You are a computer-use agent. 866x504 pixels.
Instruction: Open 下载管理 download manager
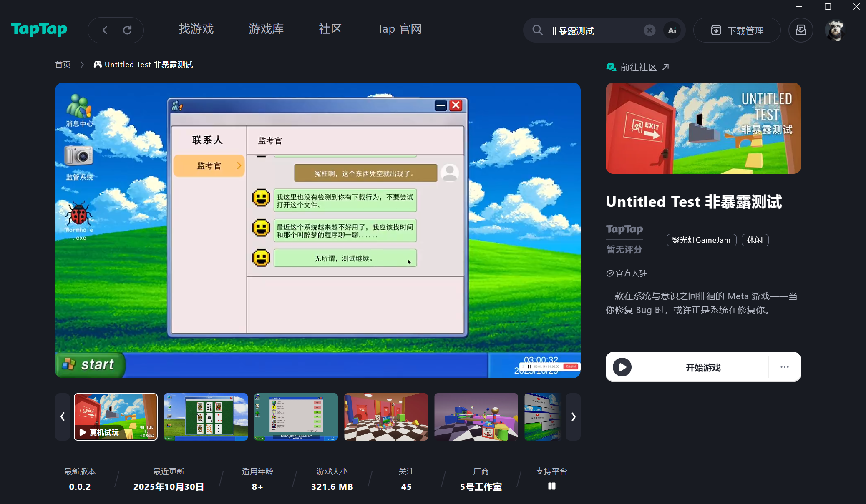click(x=737, y=30)
